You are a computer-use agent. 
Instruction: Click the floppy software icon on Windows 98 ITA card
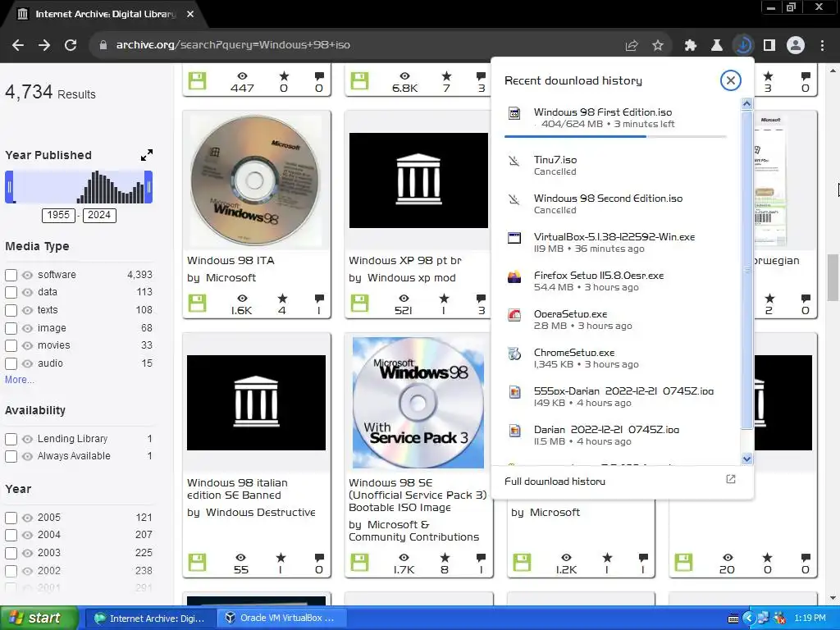coord(197,304)
